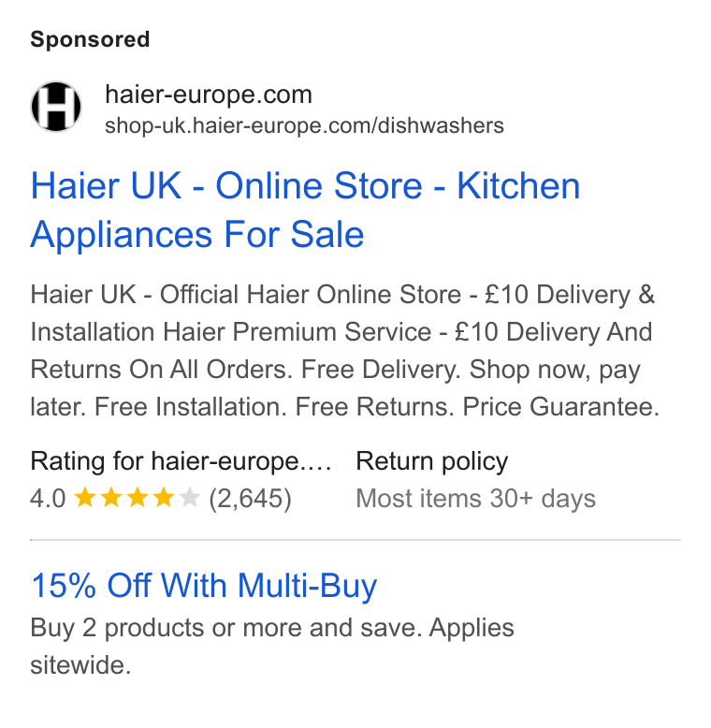
Task: Click the fourth gold rating star
Action: tap(164, 498)
